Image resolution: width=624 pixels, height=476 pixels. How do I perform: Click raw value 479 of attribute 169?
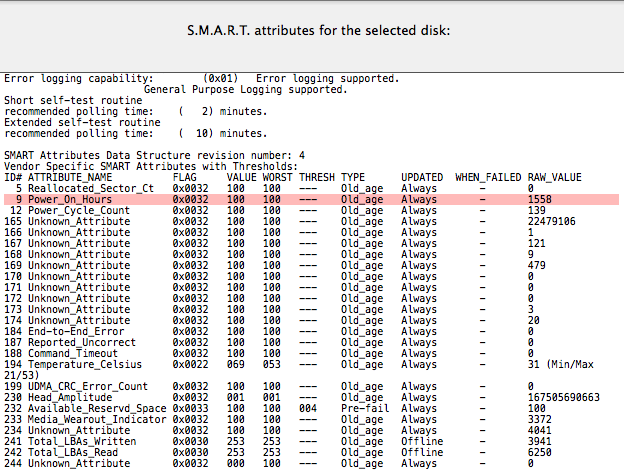point(536,265)
